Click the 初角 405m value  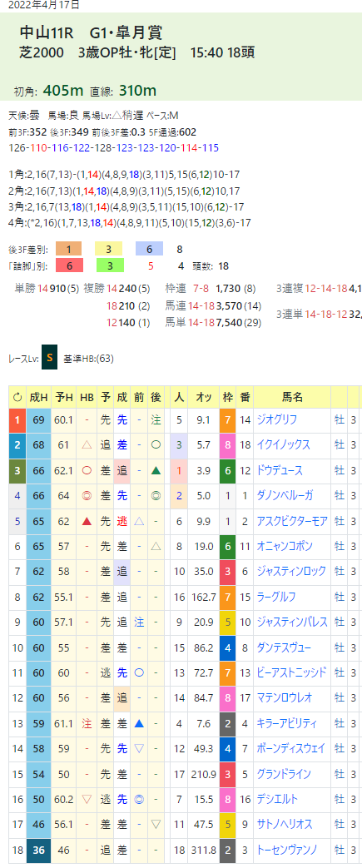[62, 90]
